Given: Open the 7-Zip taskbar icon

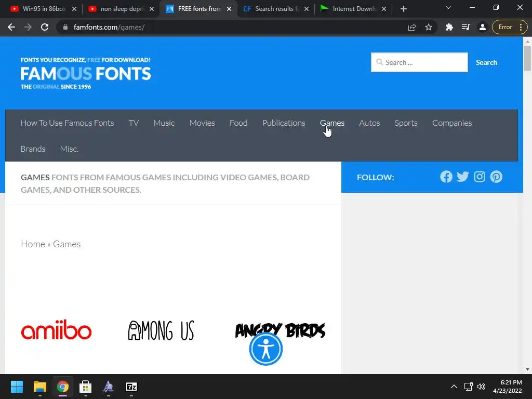Looking at the screenshot, I should 131,387.
